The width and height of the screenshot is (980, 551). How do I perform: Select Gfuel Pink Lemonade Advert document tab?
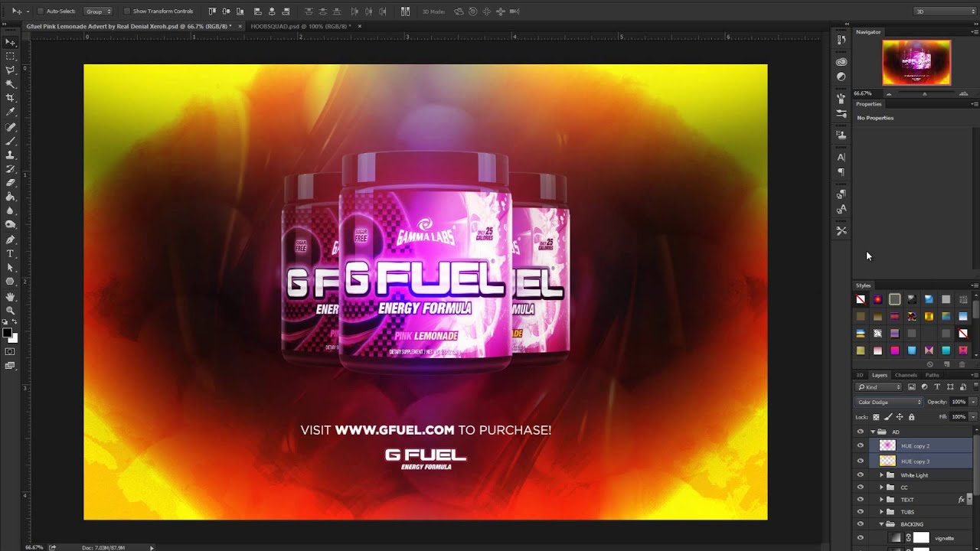coord(128,26)
